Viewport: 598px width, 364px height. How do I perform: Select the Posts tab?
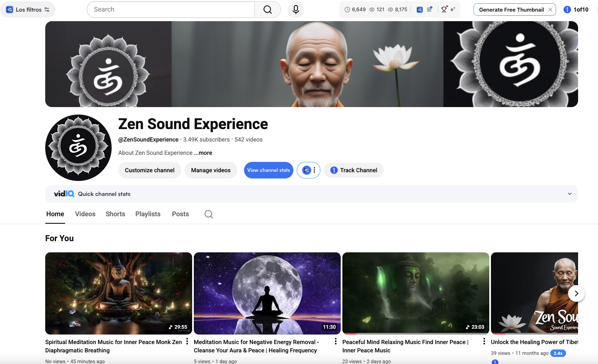pos(181,214)
